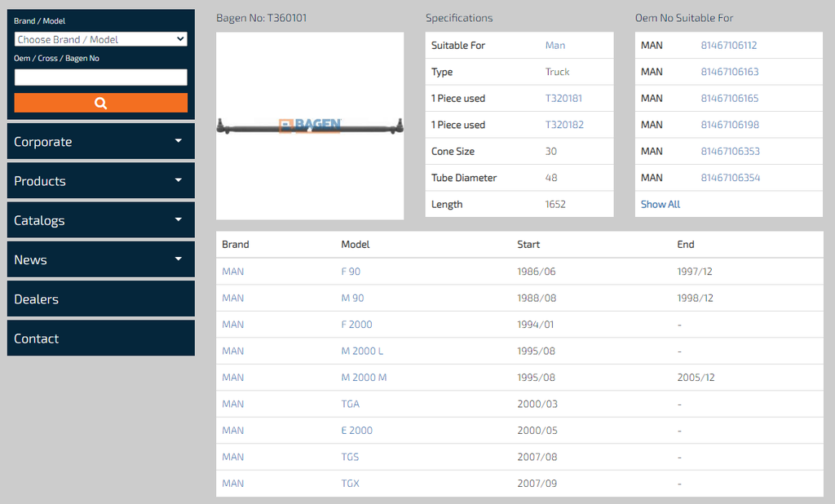This screenshot has height=504, width=835.
Task: Open OEM number 81467106112
Action: (728, 46)
